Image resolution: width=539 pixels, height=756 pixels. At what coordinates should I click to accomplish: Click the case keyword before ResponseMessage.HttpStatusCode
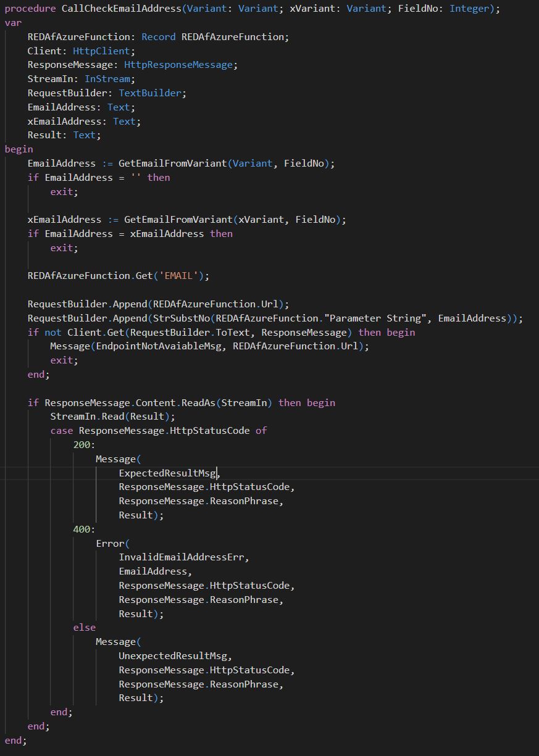pos(62,431)
